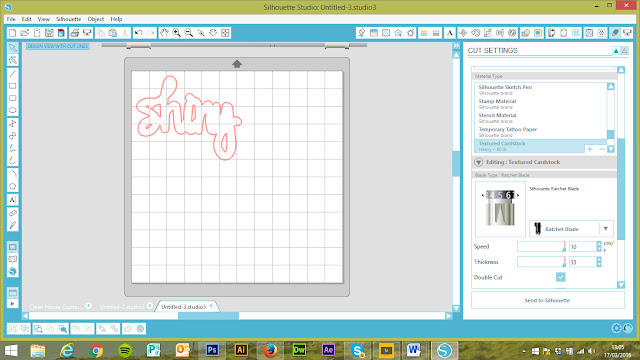Switch to the Untitled-3.studio3 tab
The height and width of the screenshot is (360, 640).
184,307
